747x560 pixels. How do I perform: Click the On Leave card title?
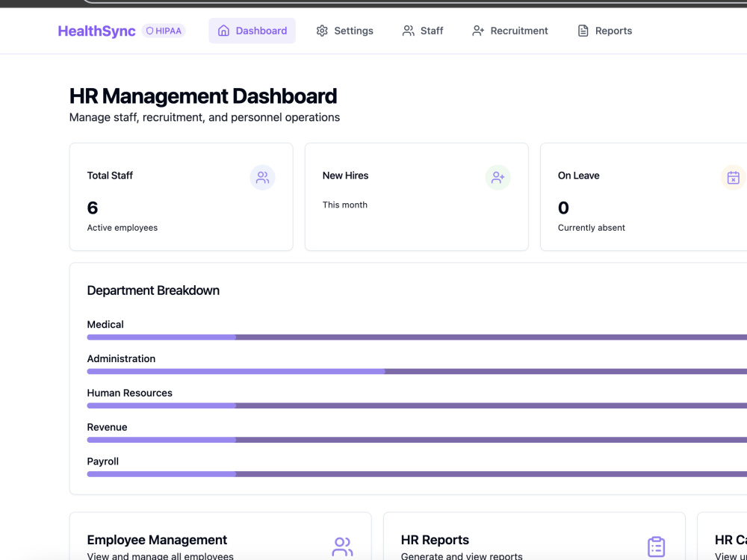click(x=579, y=175)
